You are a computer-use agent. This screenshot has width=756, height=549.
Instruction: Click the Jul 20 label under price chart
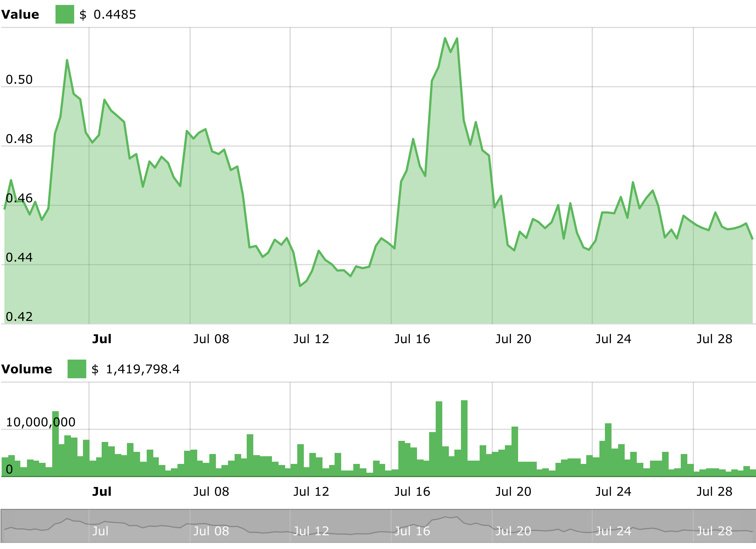pyautogui.click(x=513, y=339)
